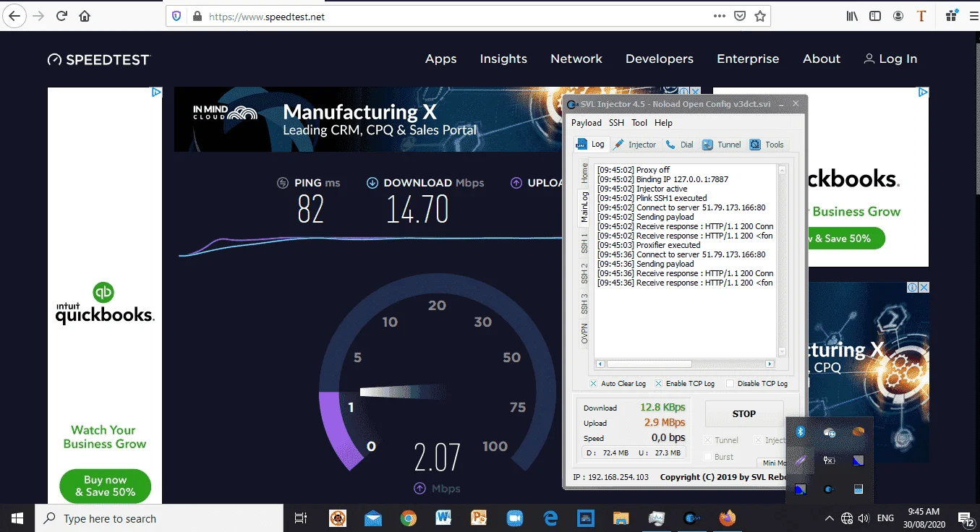The image size is (980, 532).
Task: Open Microsoft Word from taskbar
Action: tap(443, 518)
